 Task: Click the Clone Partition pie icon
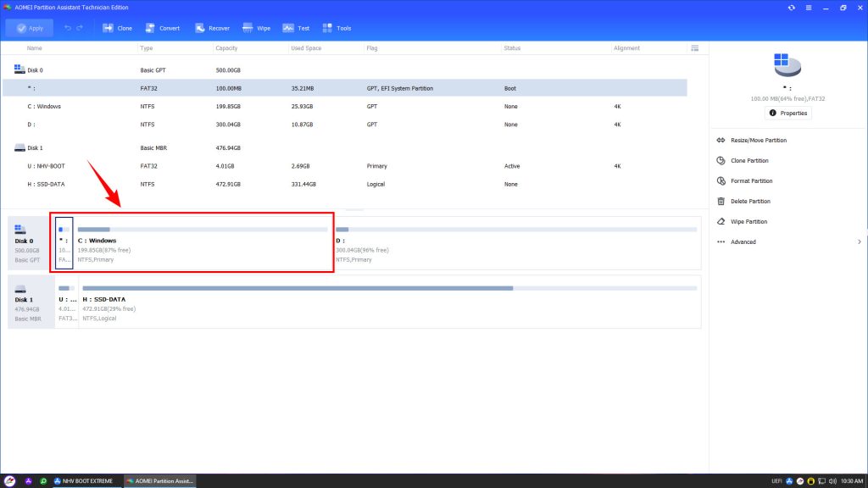point(721,161)
